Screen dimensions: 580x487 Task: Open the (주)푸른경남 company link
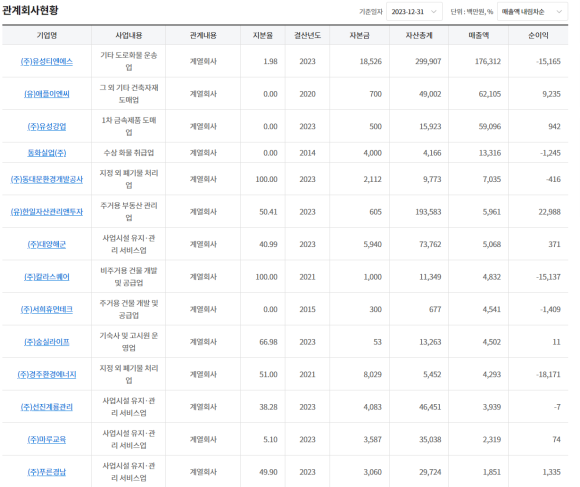tap(47, 472)
